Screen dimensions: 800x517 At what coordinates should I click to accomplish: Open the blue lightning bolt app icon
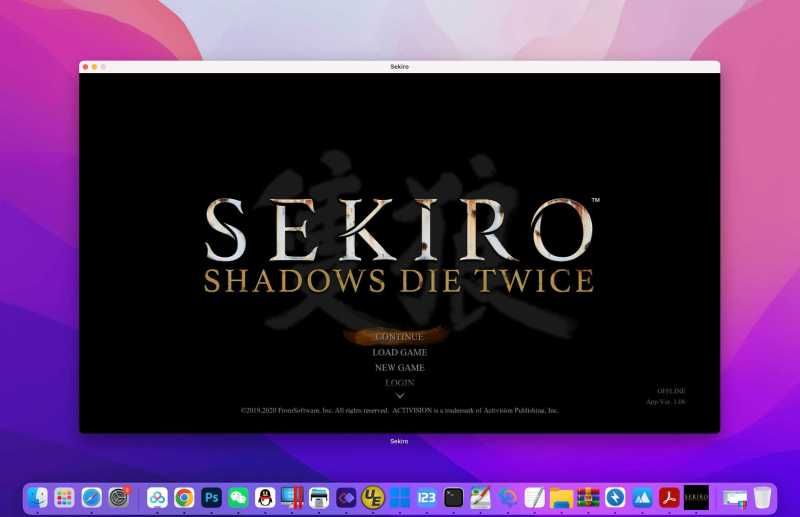coord(615,498)
